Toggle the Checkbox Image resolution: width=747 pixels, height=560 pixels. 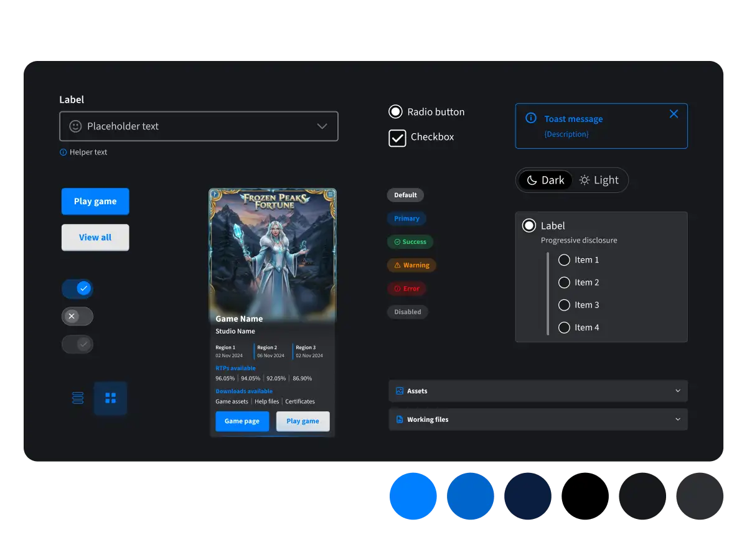tap(397, 138)
